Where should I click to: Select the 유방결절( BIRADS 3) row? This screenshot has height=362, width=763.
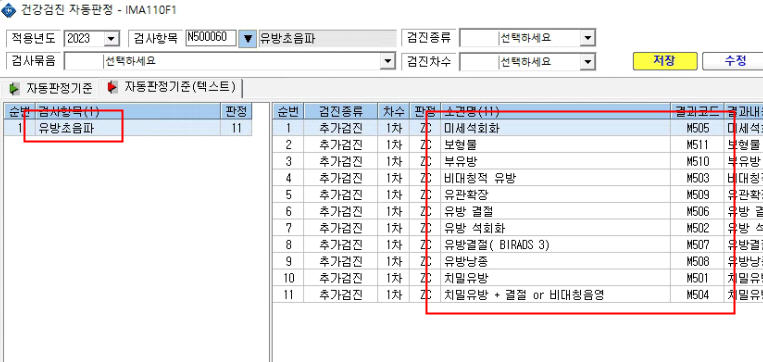tap(518, 245)
